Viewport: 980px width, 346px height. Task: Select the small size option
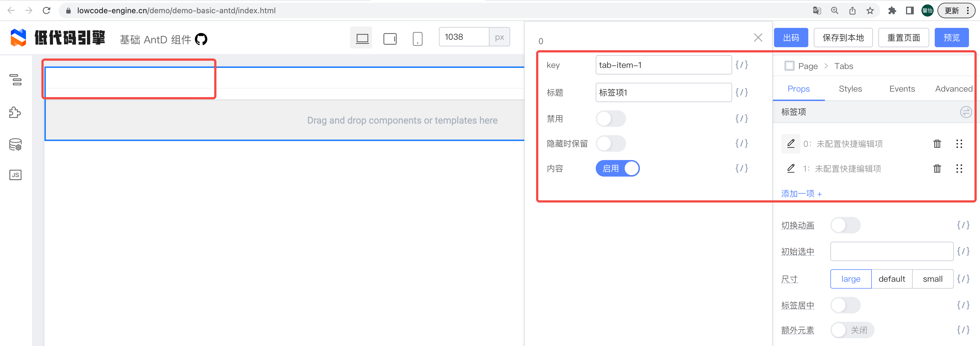933,279
